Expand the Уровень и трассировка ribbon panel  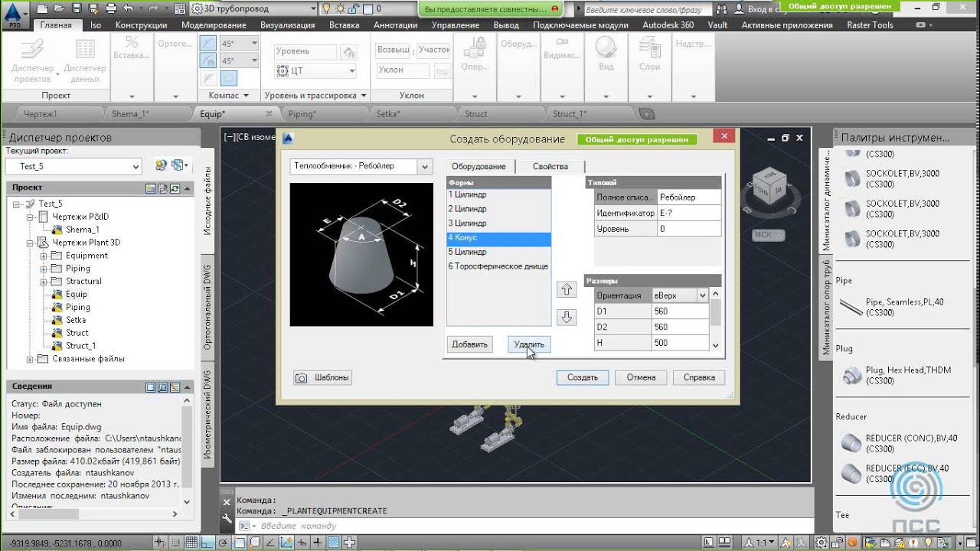[364, 96]
